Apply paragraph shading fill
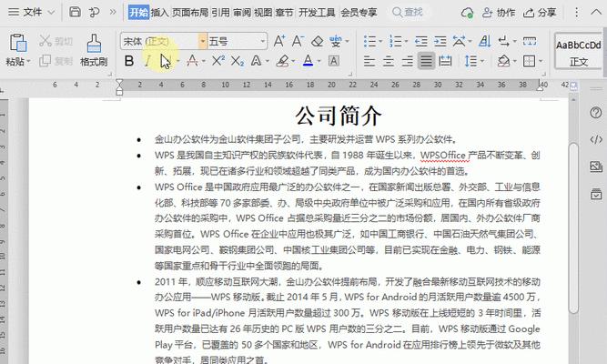 [503, 61]
